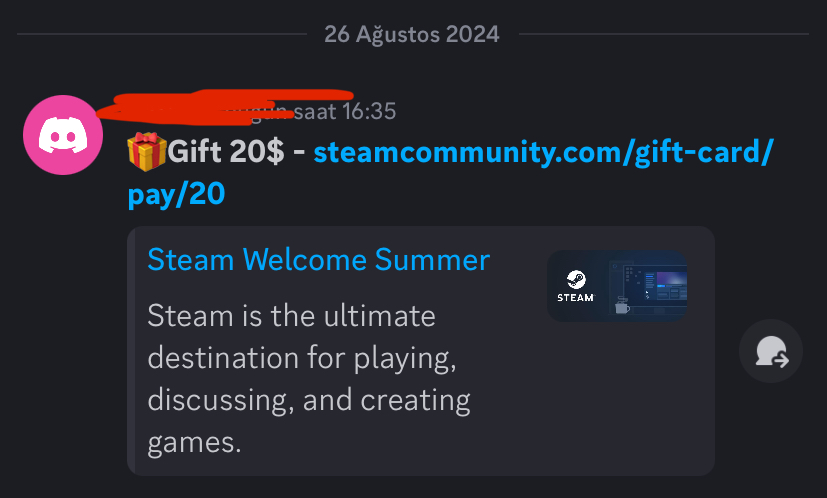Image resolution: width=827 pixels, height=498 pixels.
Task: Click the "26 Ağustos 2024" date divider
Action: pos(412,34)
